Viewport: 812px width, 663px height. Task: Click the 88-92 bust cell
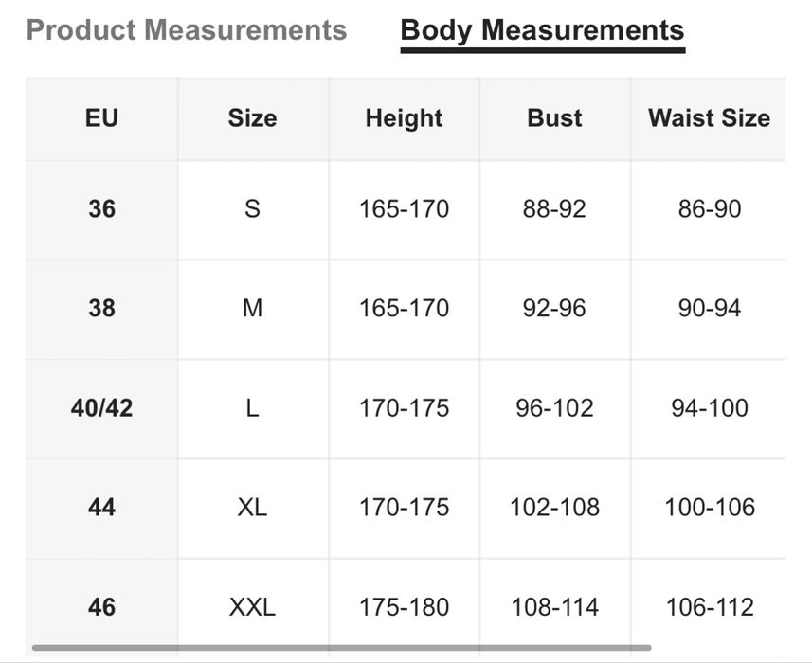pyautogui.click(x=554, y=208)
